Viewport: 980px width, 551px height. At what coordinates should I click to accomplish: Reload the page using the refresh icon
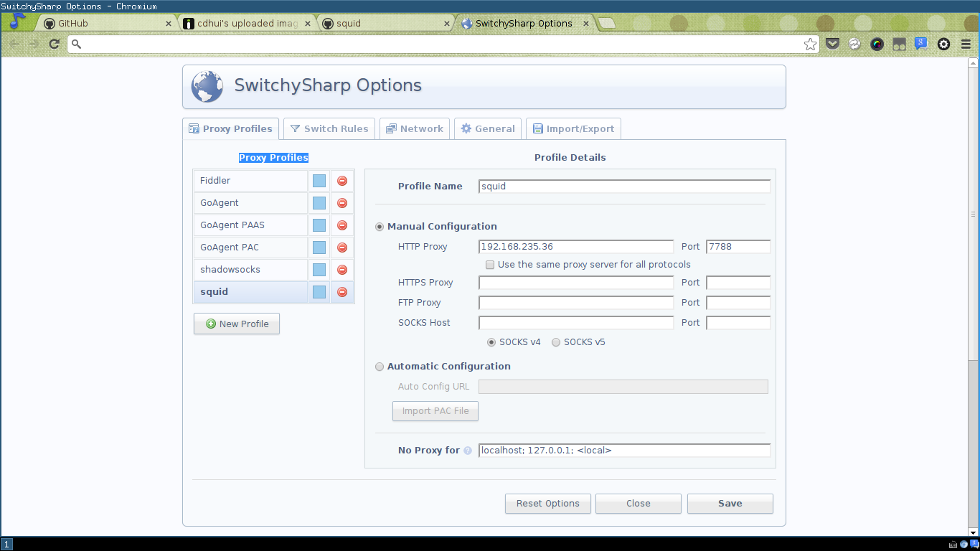pos(54,44)
